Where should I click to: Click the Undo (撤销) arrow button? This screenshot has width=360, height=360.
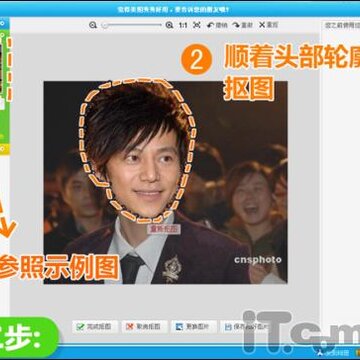pyautogui.click(x=217, y=25)
